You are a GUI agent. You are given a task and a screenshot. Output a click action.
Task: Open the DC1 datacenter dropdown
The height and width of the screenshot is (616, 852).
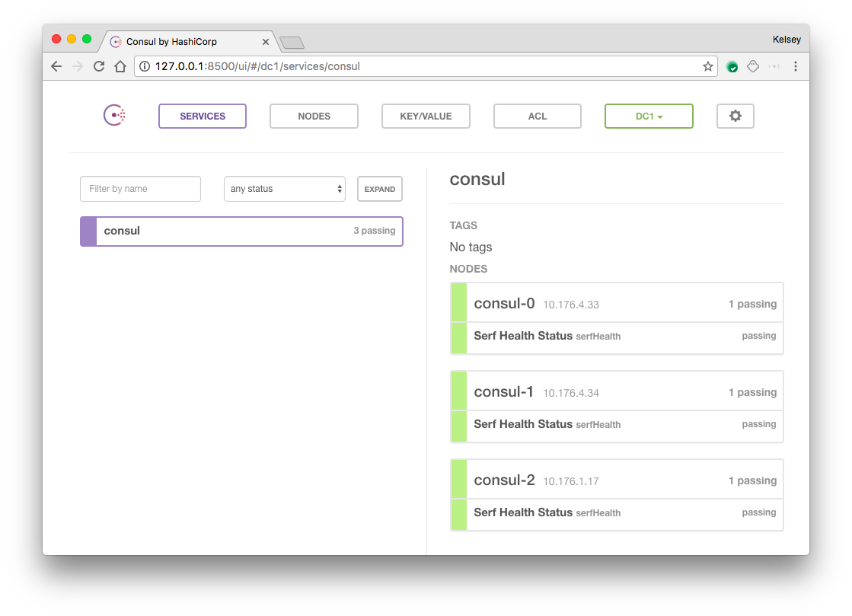pos(649,116)
